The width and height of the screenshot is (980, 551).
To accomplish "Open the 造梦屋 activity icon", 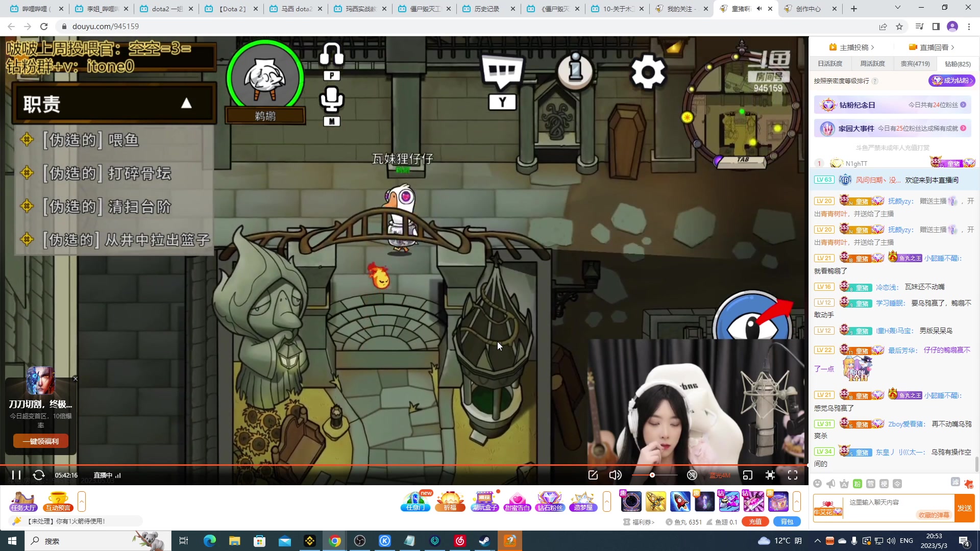I will tap(583, 502).
